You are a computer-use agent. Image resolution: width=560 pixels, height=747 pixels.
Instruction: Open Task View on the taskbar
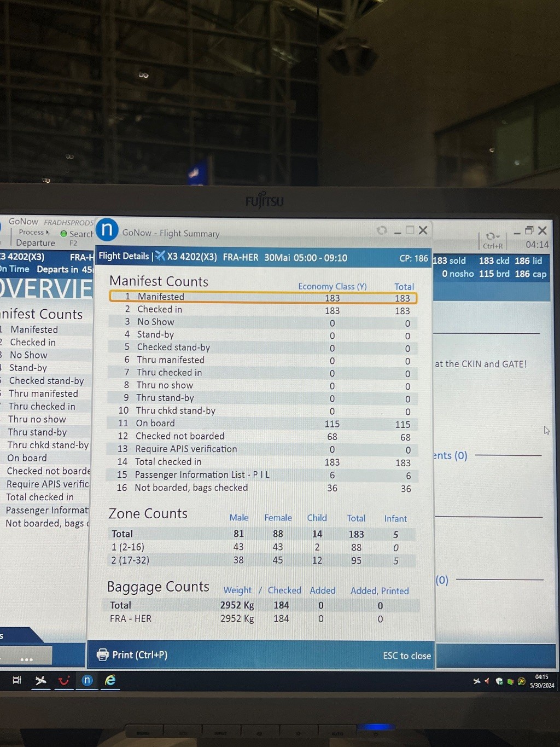[17, 680]
